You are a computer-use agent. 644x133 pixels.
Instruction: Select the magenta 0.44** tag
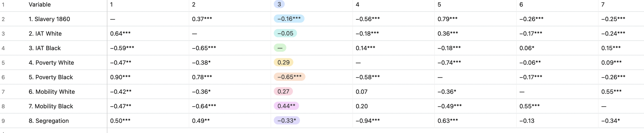286,106
